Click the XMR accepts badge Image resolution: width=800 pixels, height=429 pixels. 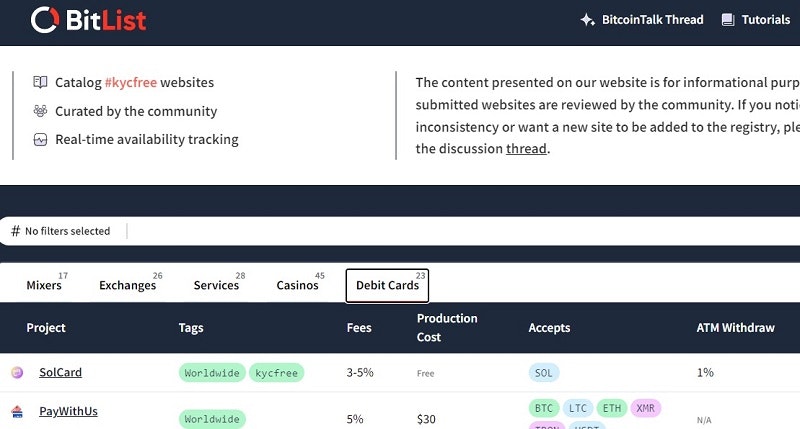pyautogui.click(x=646, y=408)
